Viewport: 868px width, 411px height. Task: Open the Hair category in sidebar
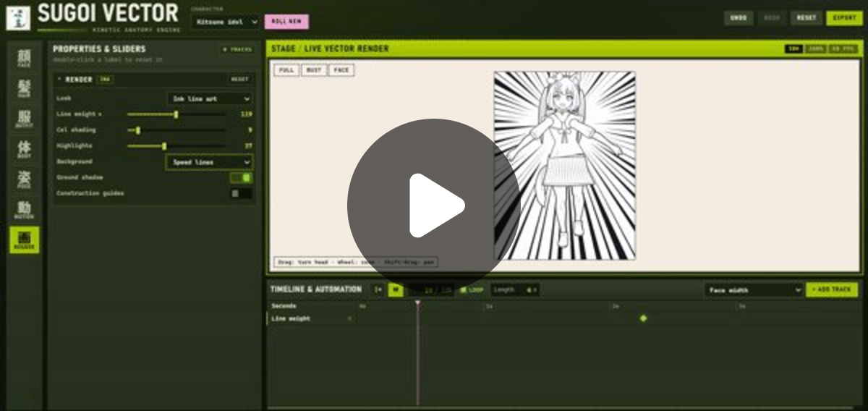pyautogui.click(x=24, y=88)
